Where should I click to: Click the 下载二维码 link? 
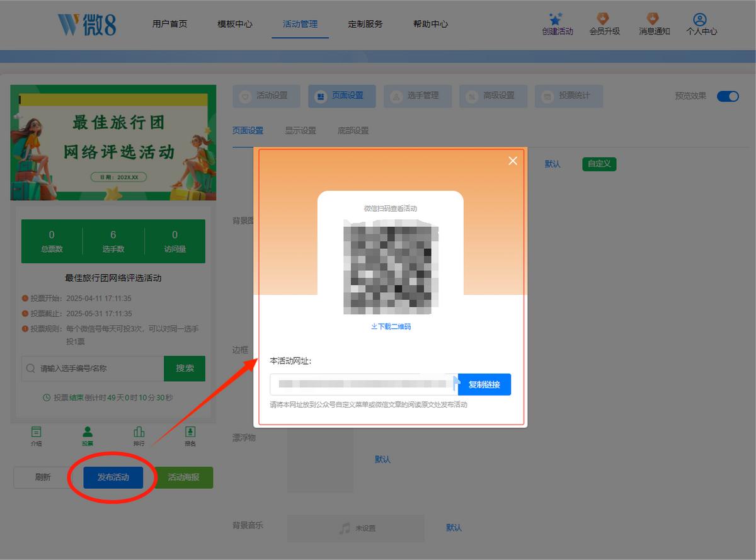(391, 326)
